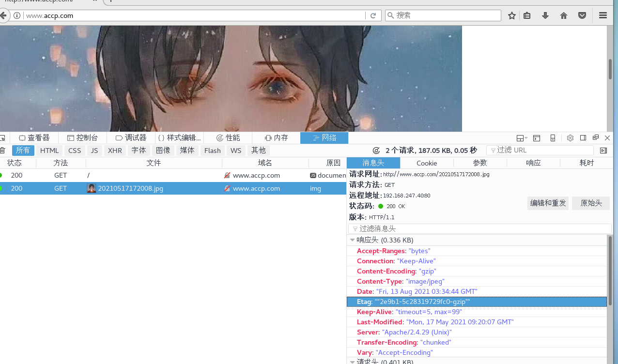618x364 pixels.
Task: Switch to the 性能 tab
Action: click(228, 138)
